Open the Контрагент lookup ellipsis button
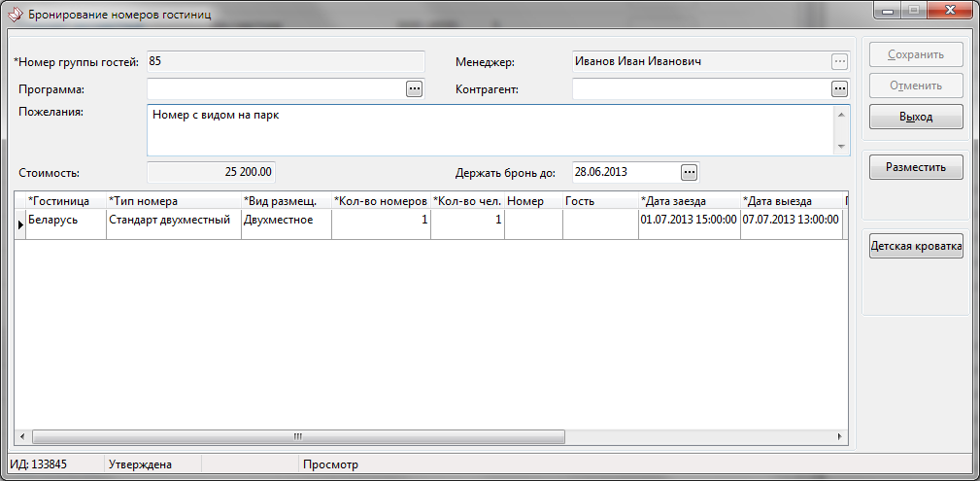This screenshot has height=481, width=980. [839, 89]
